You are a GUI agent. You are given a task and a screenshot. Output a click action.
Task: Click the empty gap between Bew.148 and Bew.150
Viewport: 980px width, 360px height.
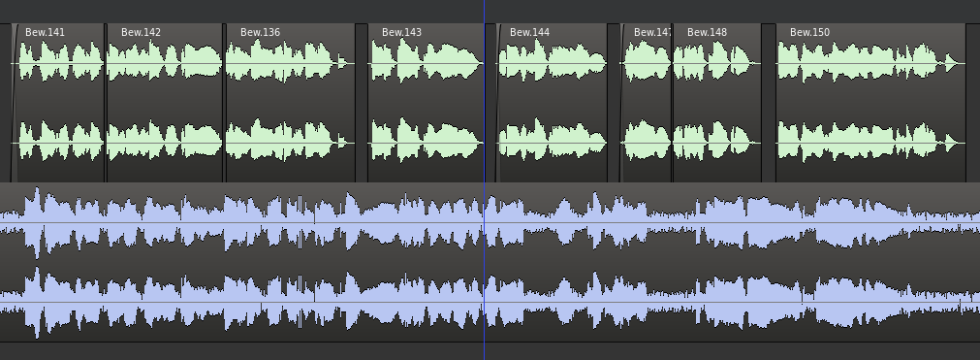point(769,103)
